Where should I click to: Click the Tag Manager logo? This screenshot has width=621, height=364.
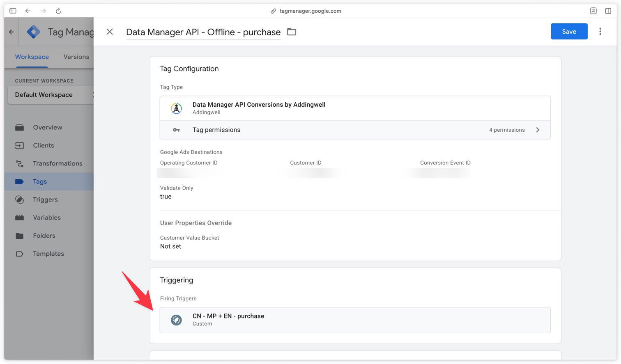pyautogui.click(x=34, y=32)
